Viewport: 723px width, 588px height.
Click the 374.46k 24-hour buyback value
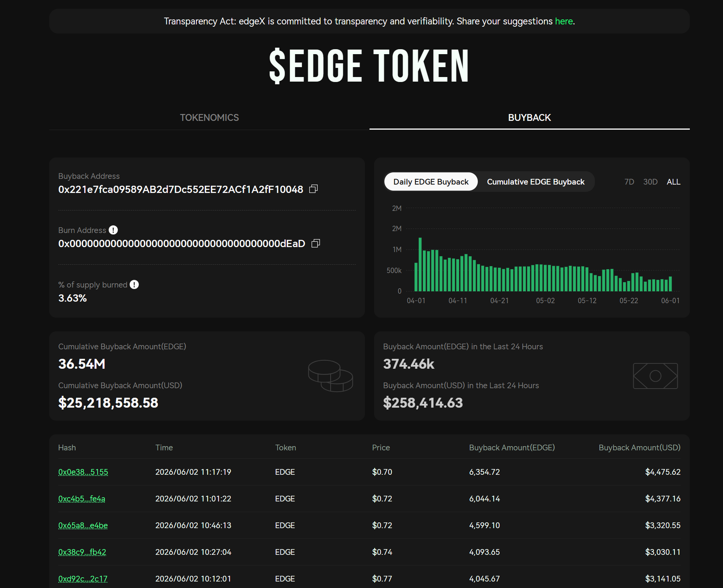[x=408, y=364]
